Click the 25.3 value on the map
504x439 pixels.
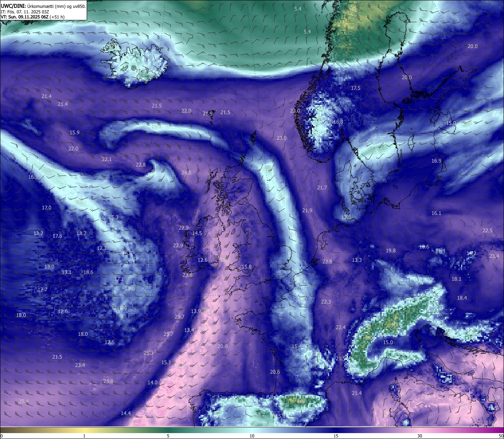click(148, 353)
